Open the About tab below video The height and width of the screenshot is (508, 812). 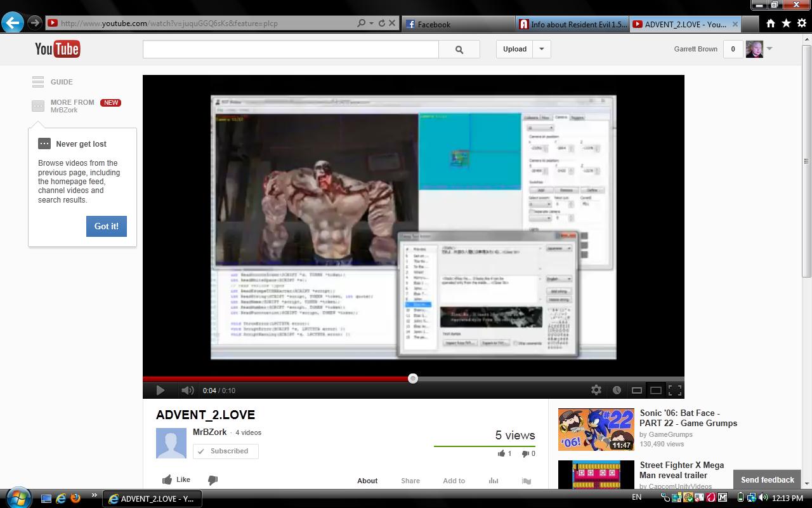coord(367,481)
